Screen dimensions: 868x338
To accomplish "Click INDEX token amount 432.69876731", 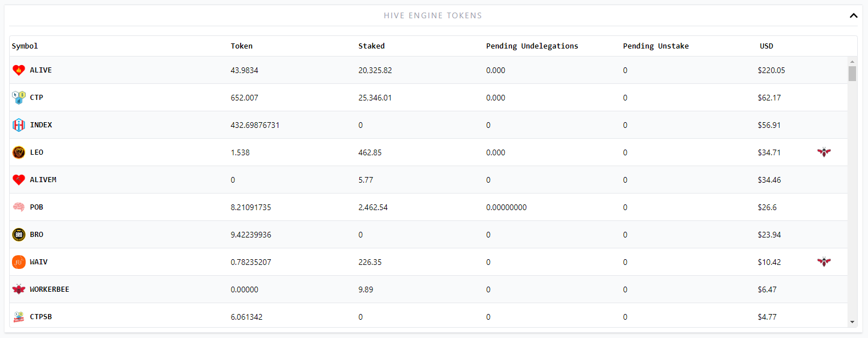I will (x=255, y=125).
